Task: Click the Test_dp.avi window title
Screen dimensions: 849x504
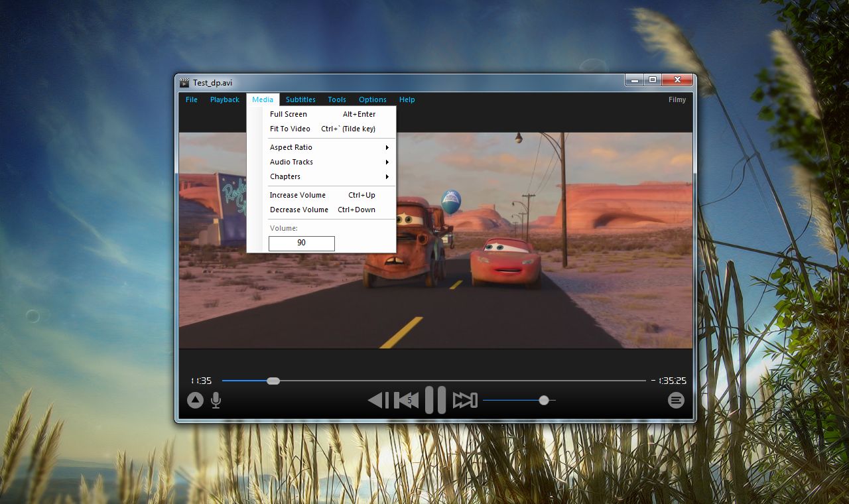Action: pos(213,83)
